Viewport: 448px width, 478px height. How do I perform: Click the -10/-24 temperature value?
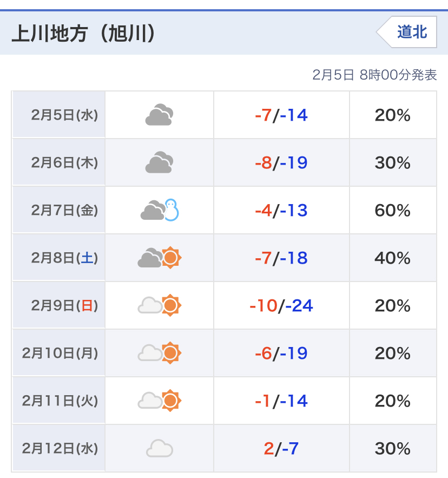coord(281,306)
